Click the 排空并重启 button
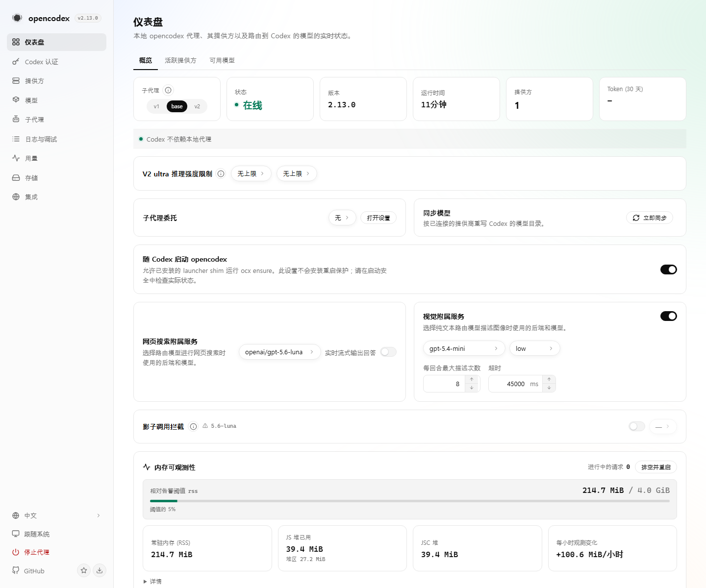 coord(656,467)
